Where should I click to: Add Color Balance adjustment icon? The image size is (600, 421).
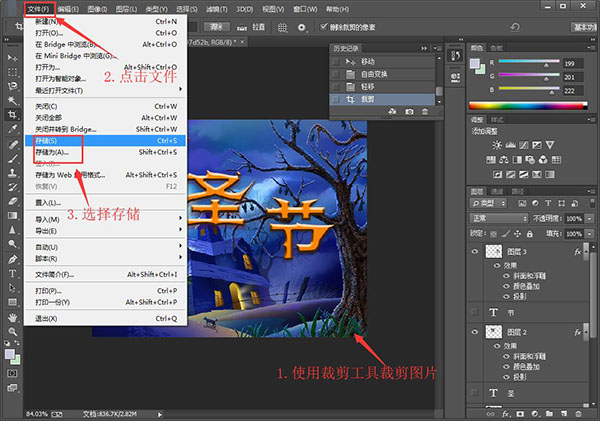click(x=504, y=160)
